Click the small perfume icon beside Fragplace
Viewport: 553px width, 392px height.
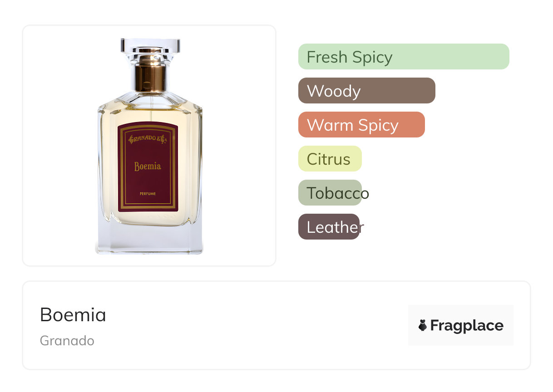(423, 325)
